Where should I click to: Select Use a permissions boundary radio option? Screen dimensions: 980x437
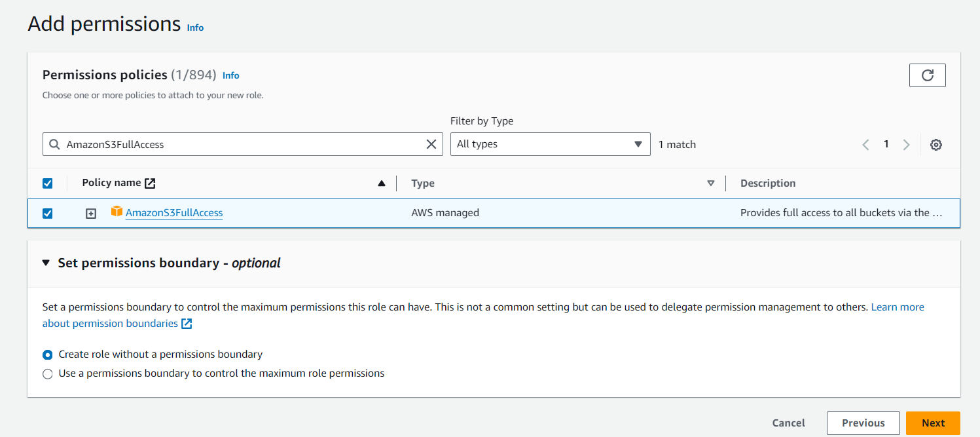pos(47,374)
